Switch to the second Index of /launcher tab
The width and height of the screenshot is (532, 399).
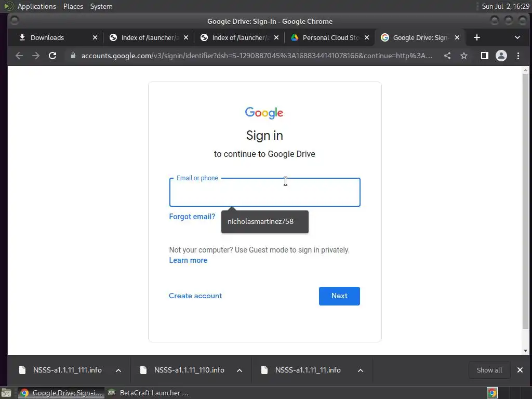(x=241, y=37)
